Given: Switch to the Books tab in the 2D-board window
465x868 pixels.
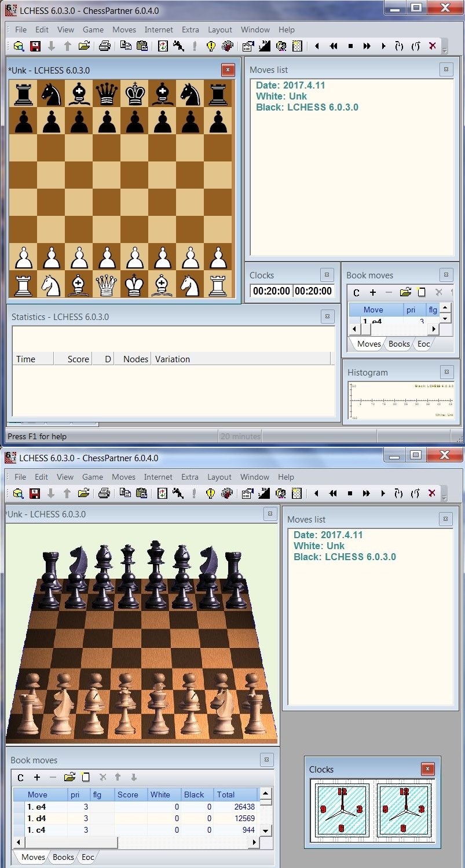Looking at the screenshot, I should click(x=399, y=344).
